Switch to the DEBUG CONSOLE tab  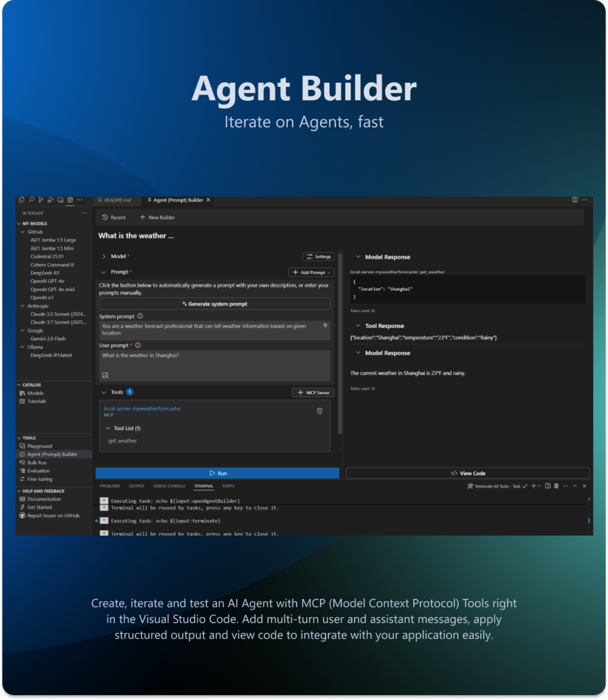coord(169,486)
